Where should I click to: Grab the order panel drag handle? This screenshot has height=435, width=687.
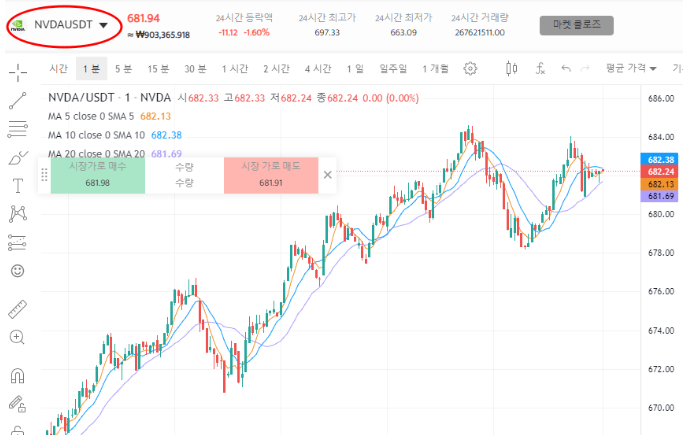point(44,175)
